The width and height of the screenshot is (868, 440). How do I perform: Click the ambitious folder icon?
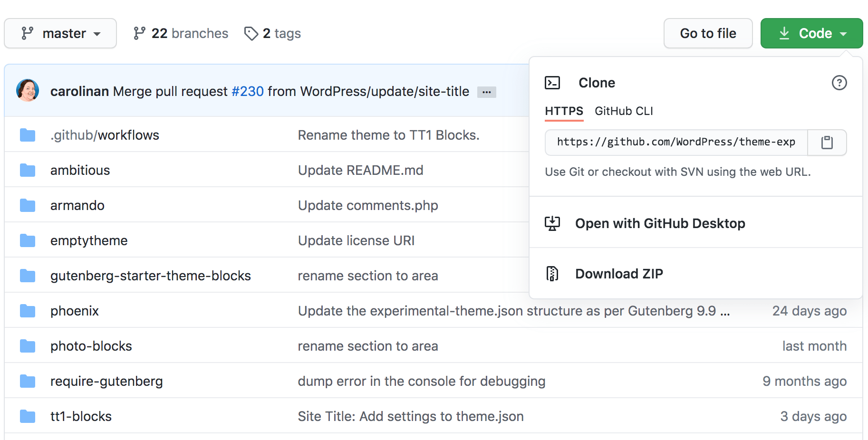coord(28,170)
